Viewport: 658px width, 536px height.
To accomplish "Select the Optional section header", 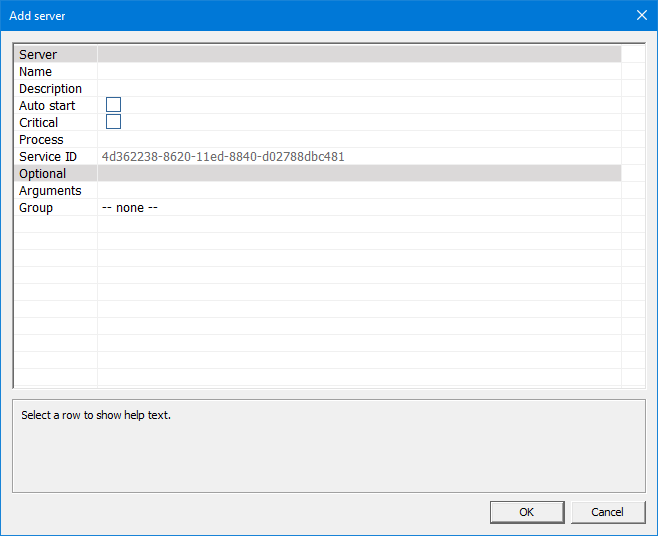I will click(42, 174).
